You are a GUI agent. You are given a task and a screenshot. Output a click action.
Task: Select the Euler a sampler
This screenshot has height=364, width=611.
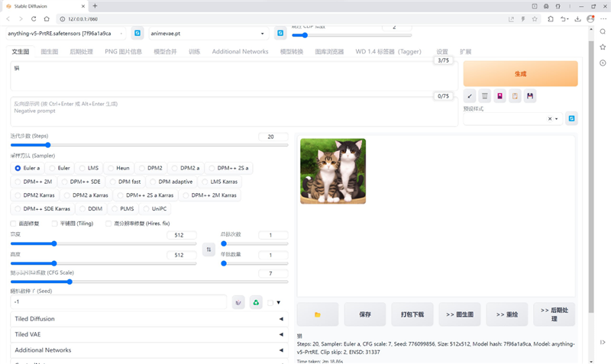[27, 168]
